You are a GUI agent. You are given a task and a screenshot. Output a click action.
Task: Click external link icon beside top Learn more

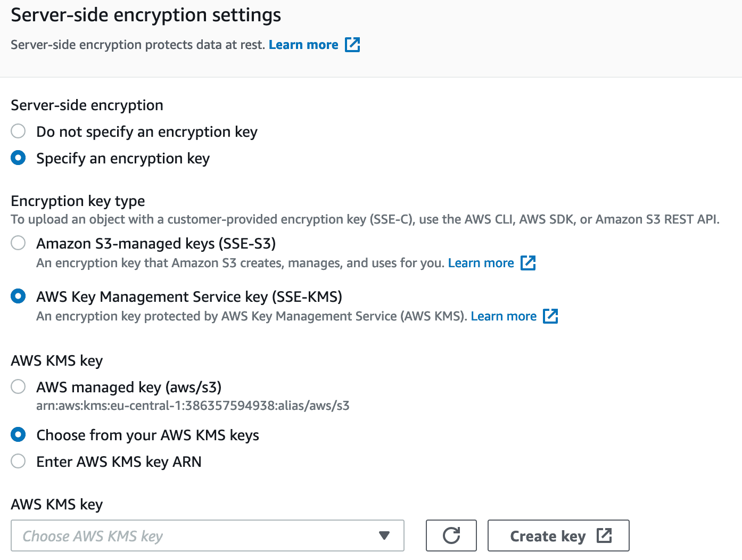(x=352, y=45)
